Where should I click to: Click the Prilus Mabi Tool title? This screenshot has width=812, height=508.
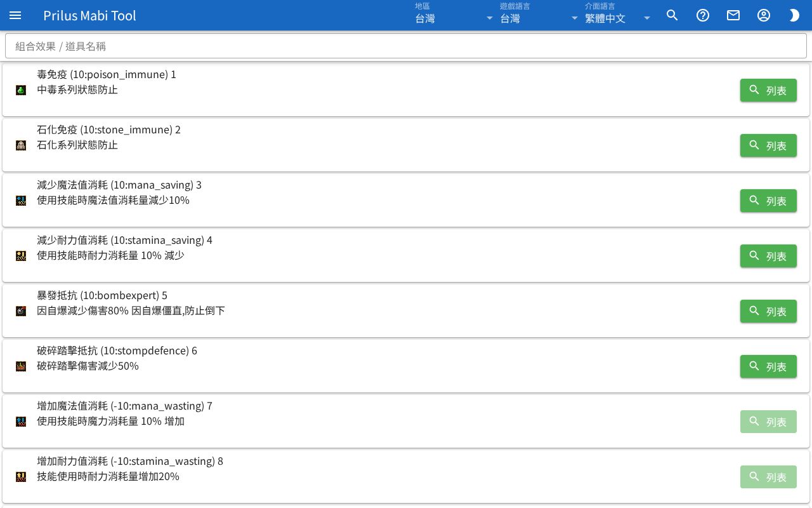[89, 15]
